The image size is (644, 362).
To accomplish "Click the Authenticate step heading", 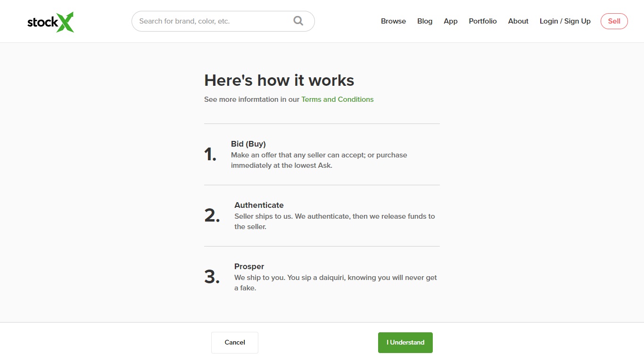I will click(x=259, y=205).
